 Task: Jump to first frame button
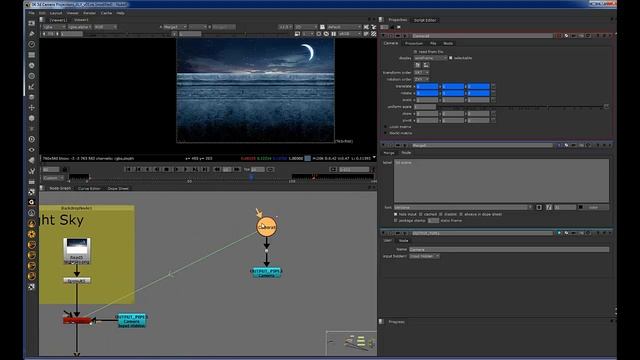coord(128,169)
